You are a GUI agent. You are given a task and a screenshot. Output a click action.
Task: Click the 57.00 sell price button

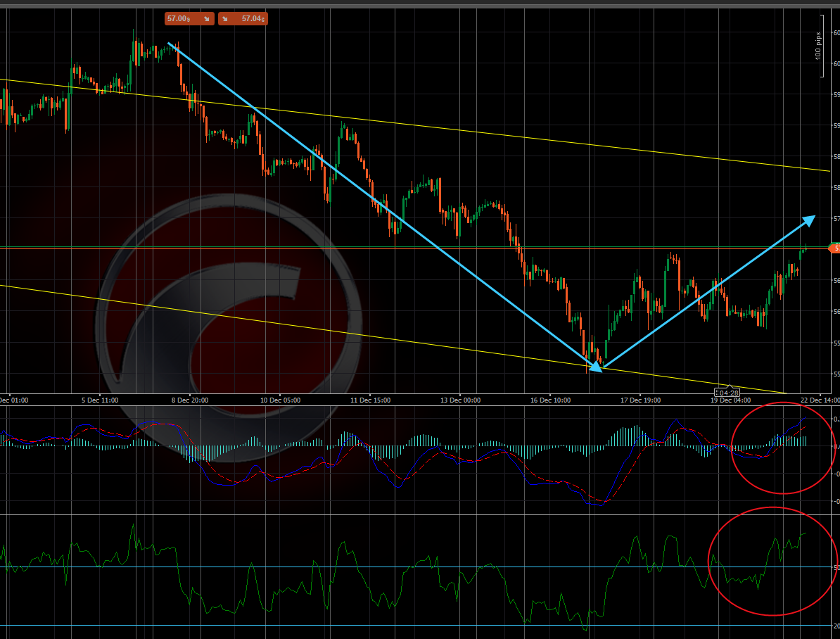[189, 19]
